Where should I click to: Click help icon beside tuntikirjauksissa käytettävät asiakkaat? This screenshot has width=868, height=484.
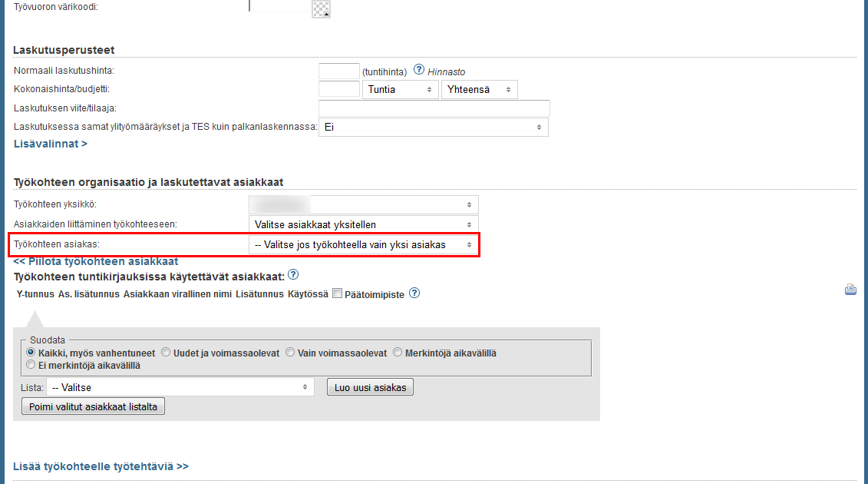pos(293,275)
